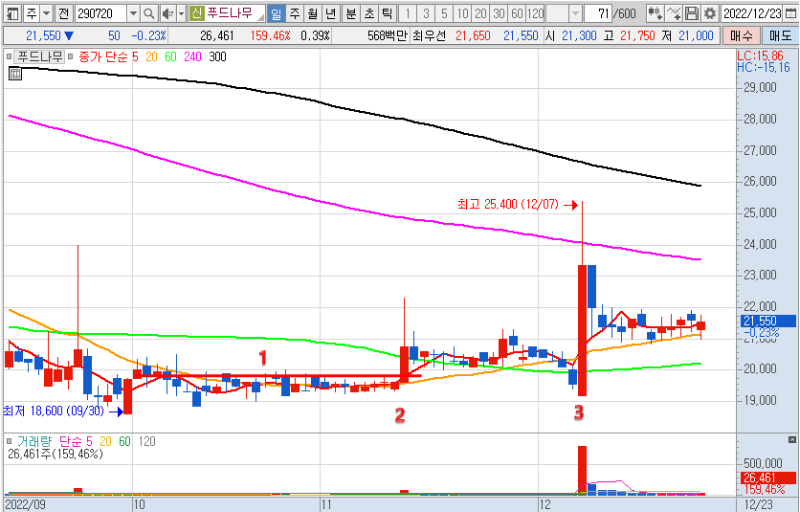
Task: Open the 주 market type dropdown
Action: click(45, 13)
